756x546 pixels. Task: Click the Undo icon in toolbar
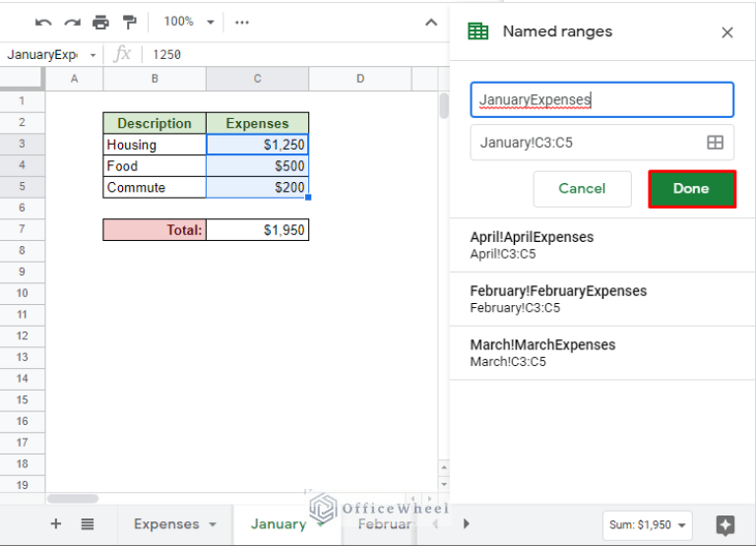[43, 22]
